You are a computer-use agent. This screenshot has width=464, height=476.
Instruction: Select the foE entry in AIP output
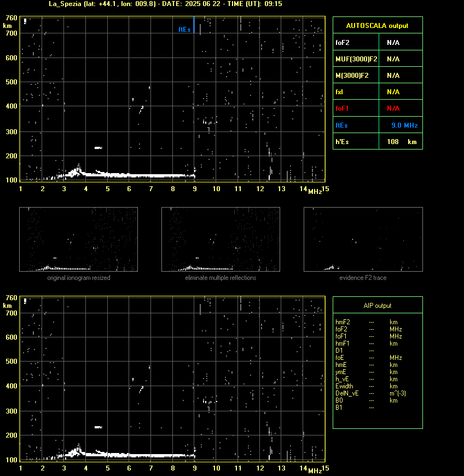coord(369,358)
